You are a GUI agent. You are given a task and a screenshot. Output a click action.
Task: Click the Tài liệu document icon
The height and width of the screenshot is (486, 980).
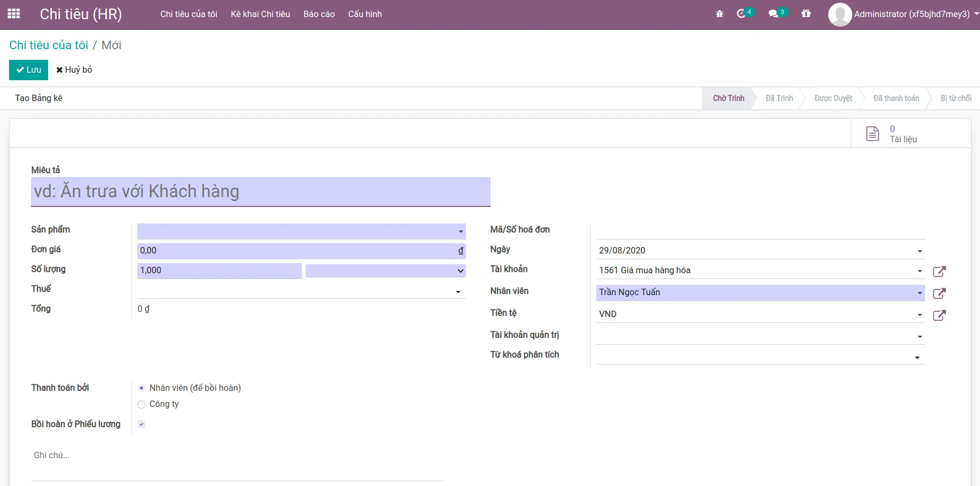tap(873, 134)
